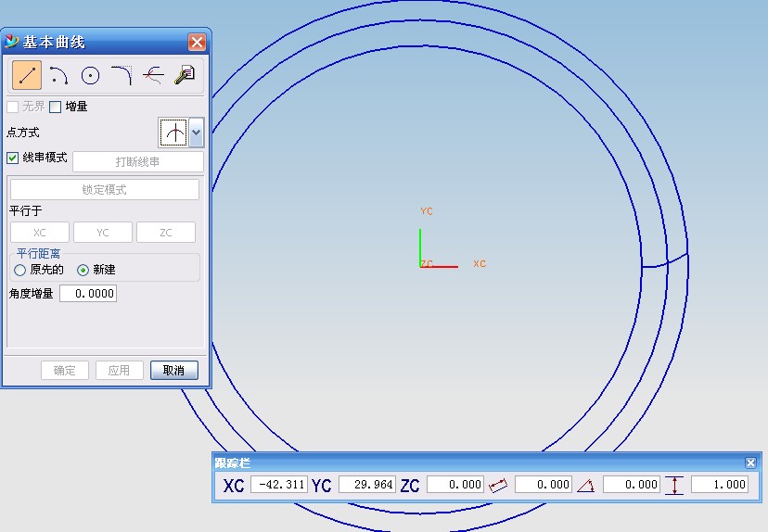Close the 基本曲线 dialog
The image size is (768, 532).
click(197, 42)
